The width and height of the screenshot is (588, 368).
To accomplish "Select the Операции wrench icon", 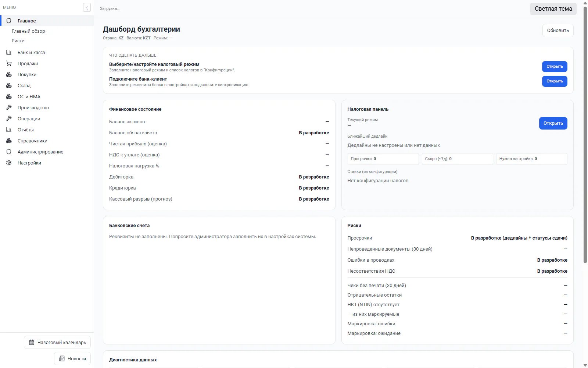I will click(9, 118).
